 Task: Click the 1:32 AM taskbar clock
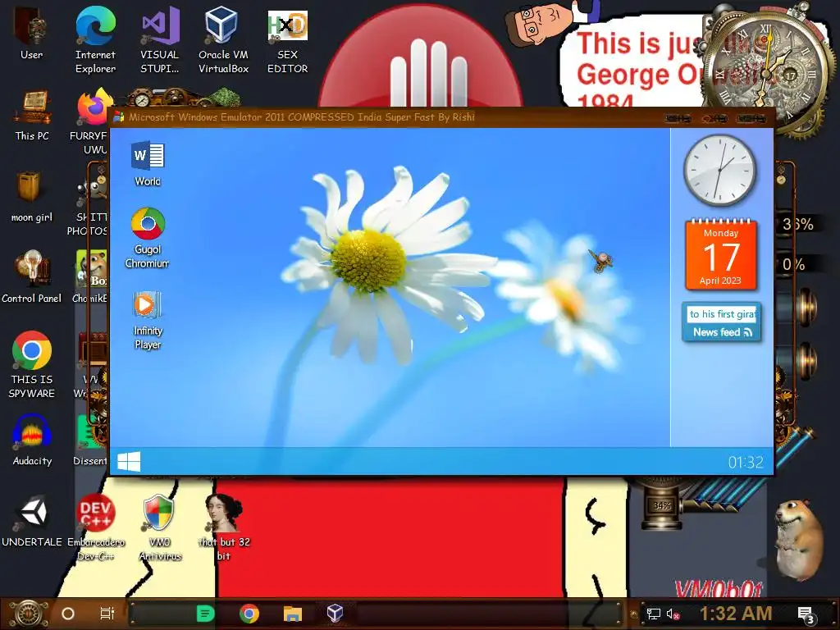point(736,613)
